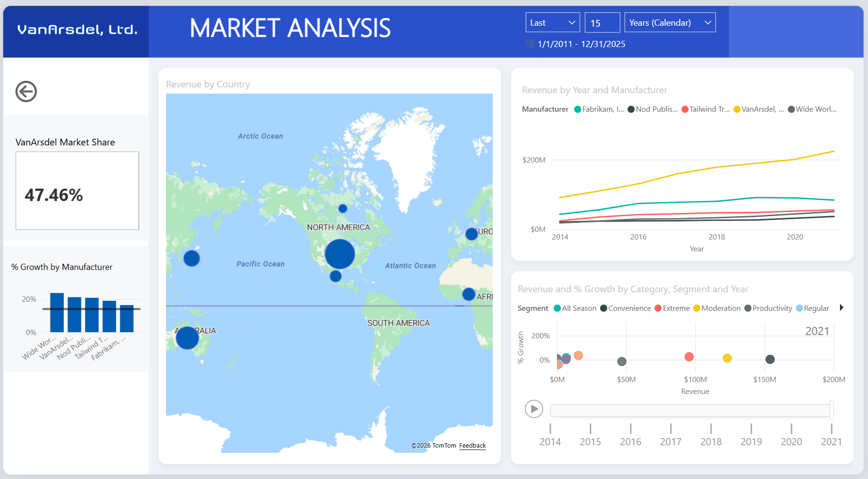Screen dimensions: 868x479
Task: Click the yellow VanArsdel line's 2021 endpoint
Action: pyautogui.click(x=834, y=151)
